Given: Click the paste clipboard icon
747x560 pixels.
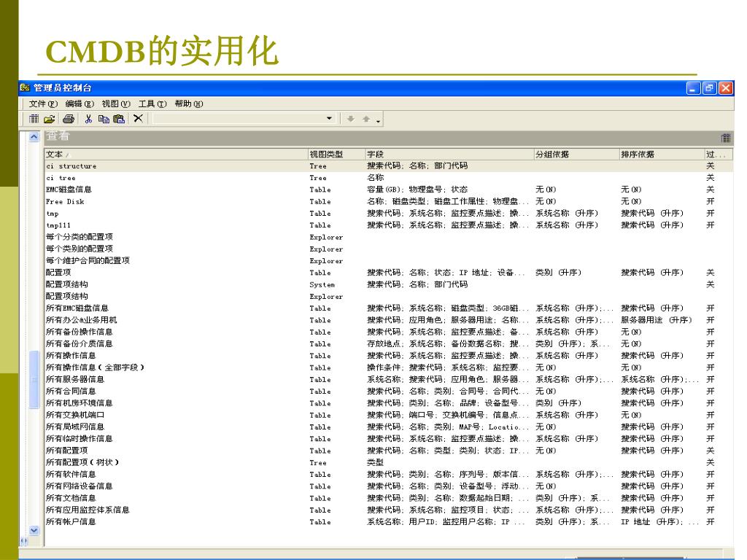Looking at the screenshot, I should click(x=119, y=119).
